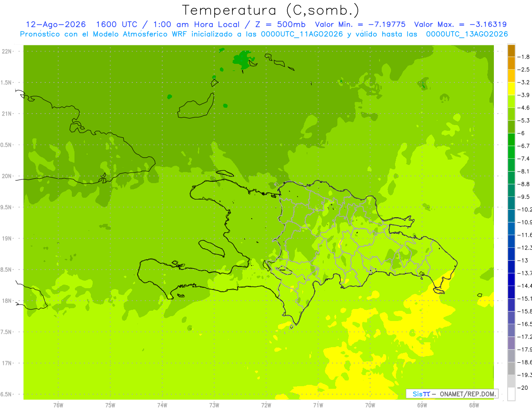Click the "70W" longitude axis label
The image size is (532, 411).
point(370,405)
